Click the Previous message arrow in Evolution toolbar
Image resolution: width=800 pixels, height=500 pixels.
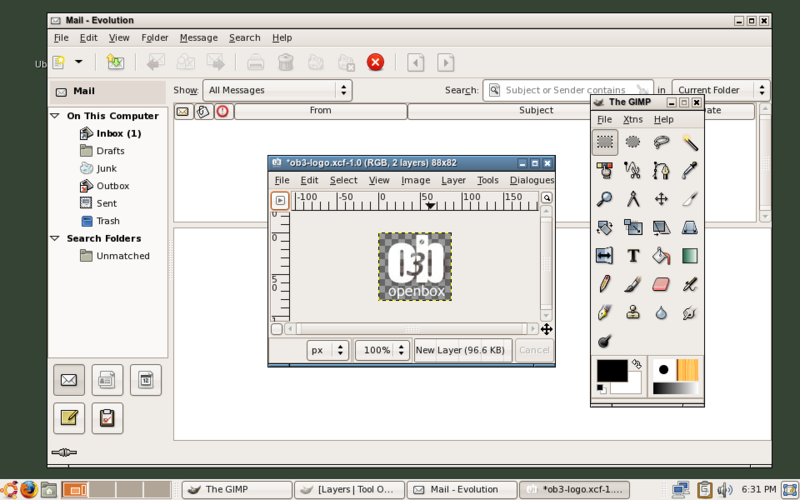pyautogui.click(x=415, y=63)
